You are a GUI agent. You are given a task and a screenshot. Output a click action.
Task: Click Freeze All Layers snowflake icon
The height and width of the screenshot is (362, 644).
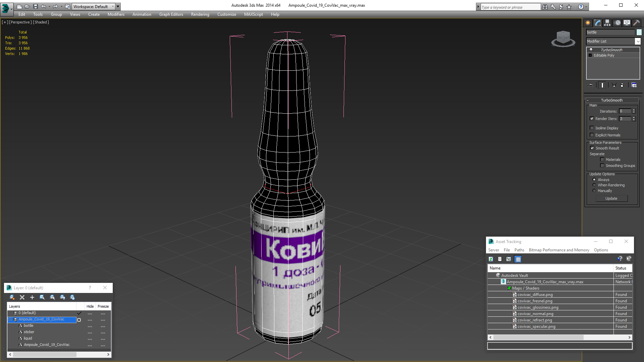coord(72,297)
